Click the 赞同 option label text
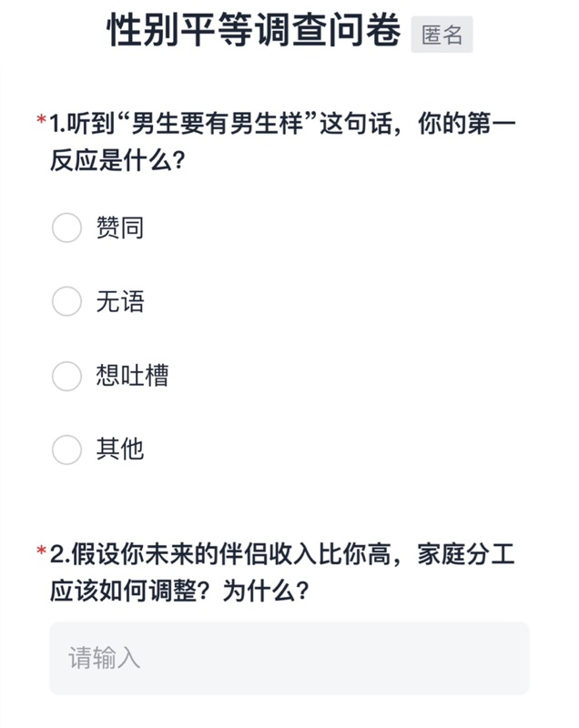Image resolution: width=579 pixels, height=728 pixels. click(120, 227)
